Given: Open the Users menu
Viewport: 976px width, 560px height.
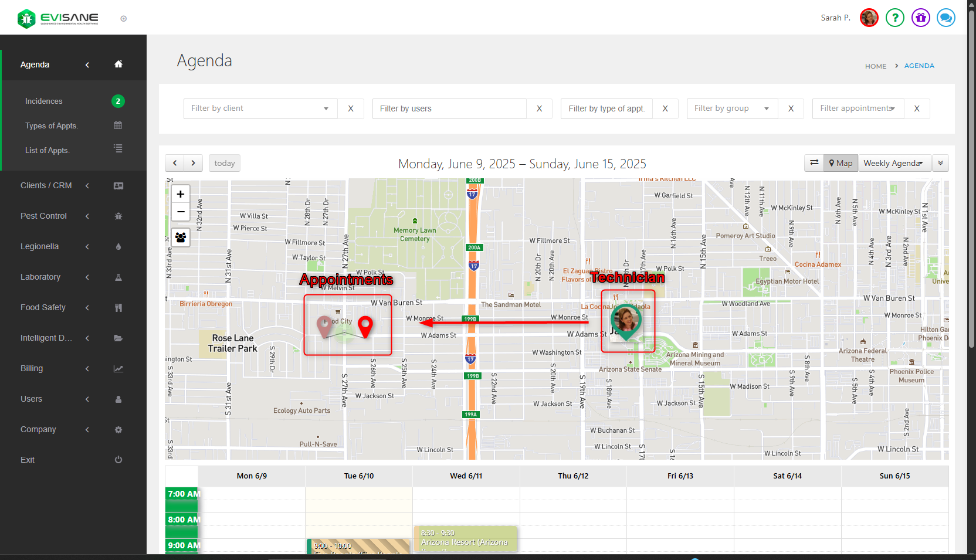Looking at the screenshot, I should point(32,399).
